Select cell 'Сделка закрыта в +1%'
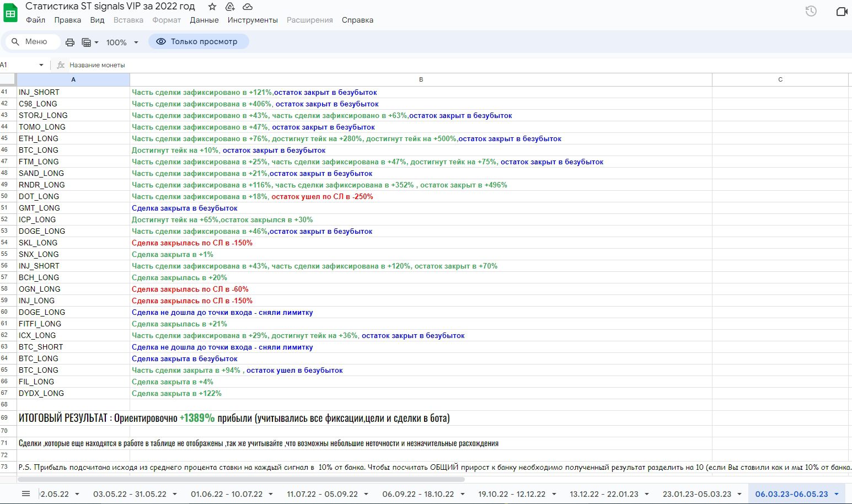This screenshot has height=504, width=852. point(421,254)
